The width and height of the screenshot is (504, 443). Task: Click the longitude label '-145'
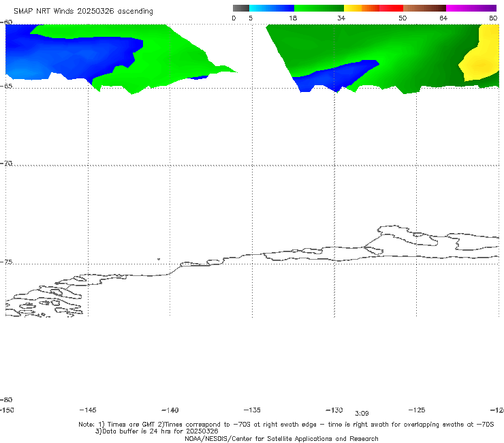(x=88, y=410)
